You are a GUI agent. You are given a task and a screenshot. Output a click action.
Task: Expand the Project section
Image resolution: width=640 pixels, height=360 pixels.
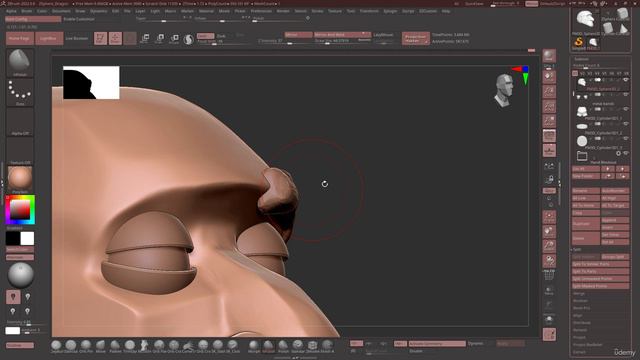(x=580, y=338)
